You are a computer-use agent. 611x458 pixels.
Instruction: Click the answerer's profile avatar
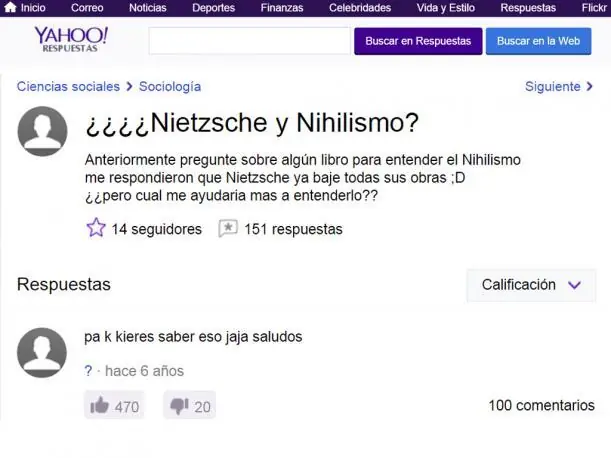[42, 353]
